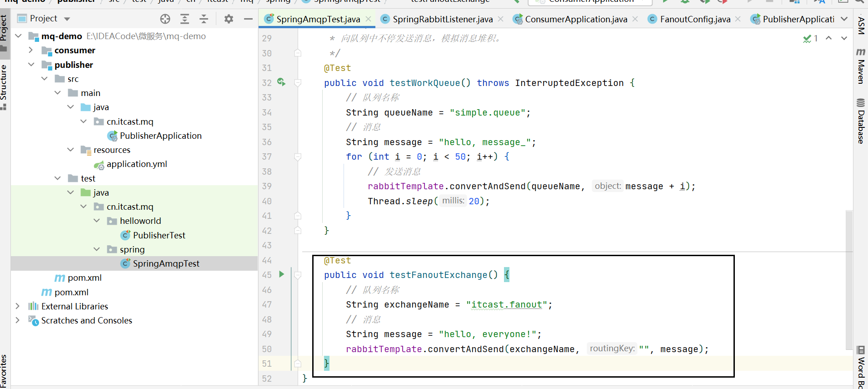Toggle the Word Book tool window
Image resolution: width=868 pixels, height=389 pixels.
[x=861, y=367]
